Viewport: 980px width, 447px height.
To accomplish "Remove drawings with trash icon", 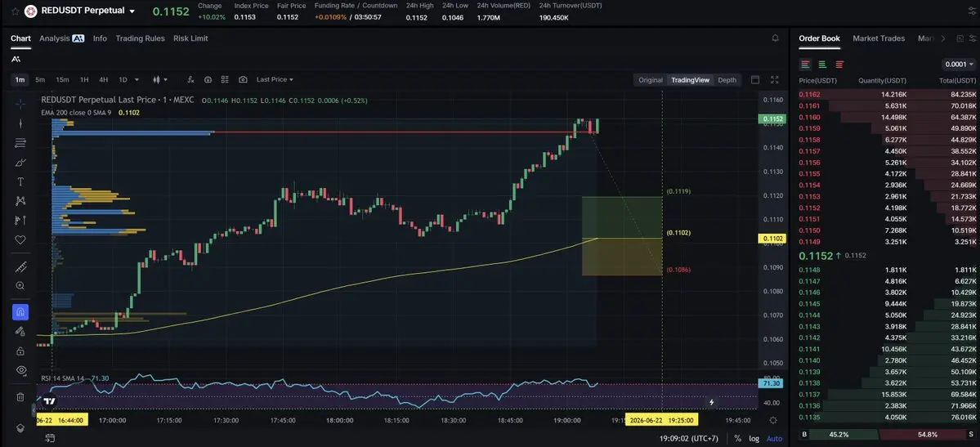I will (20, 397).
